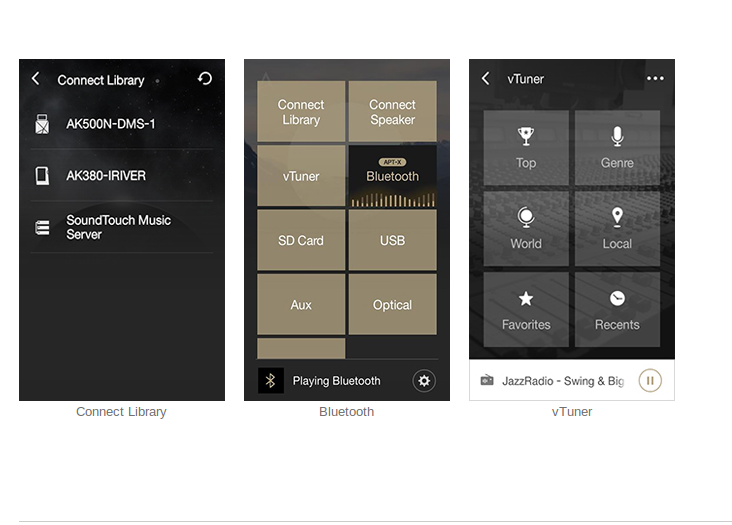Tap partially visible tile below Aux
Screen dimensions: 732x525
click(x=301, y=349)
